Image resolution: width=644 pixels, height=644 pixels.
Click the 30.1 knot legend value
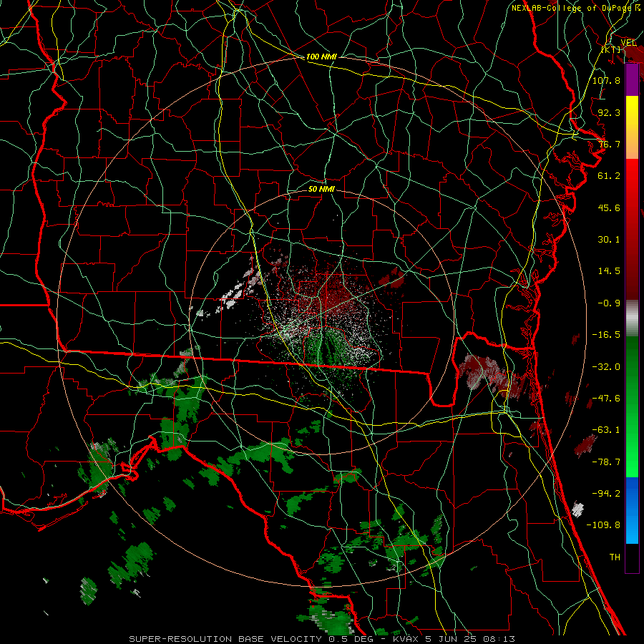[x=609, y=240]
